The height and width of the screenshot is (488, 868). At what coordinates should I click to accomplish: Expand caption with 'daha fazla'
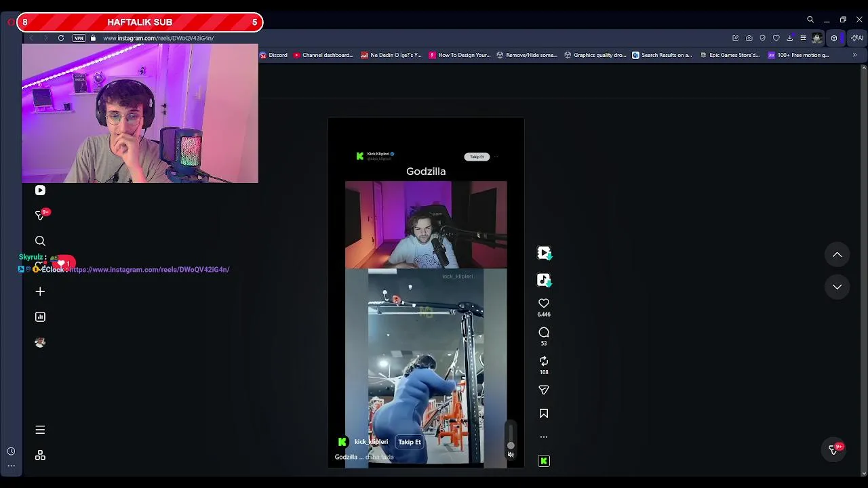380,457
